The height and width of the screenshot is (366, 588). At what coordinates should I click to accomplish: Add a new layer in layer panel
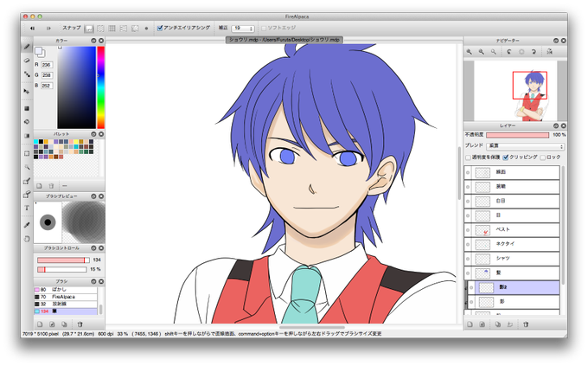click(x=470, y=324)
